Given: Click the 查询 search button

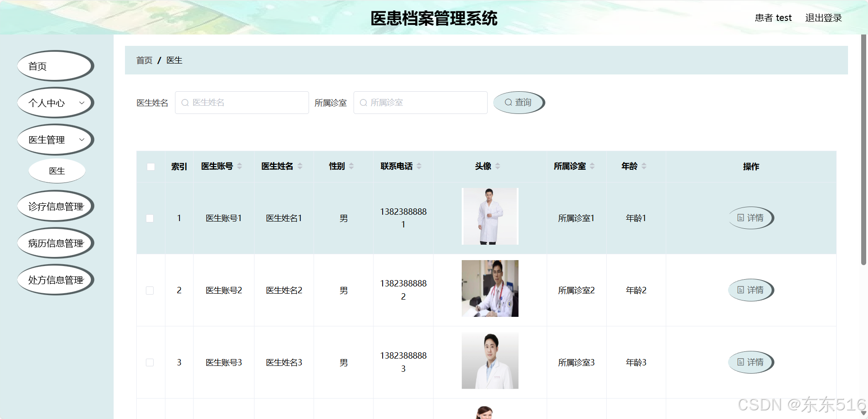Looking at the screenshot, I should (x=519, y=103).
